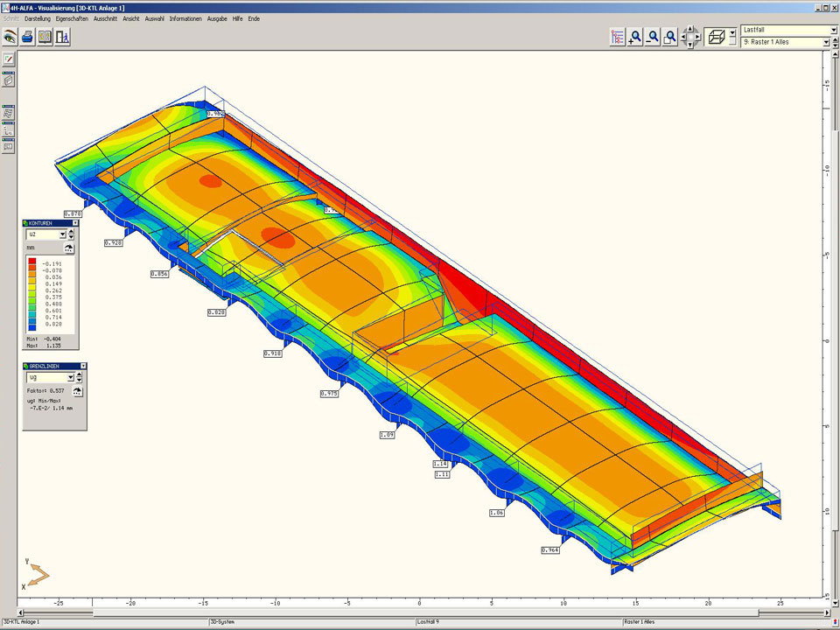Open the Lastfall dropdown
The width and height of the screenshot is (840, 630).
click(832, 30)
